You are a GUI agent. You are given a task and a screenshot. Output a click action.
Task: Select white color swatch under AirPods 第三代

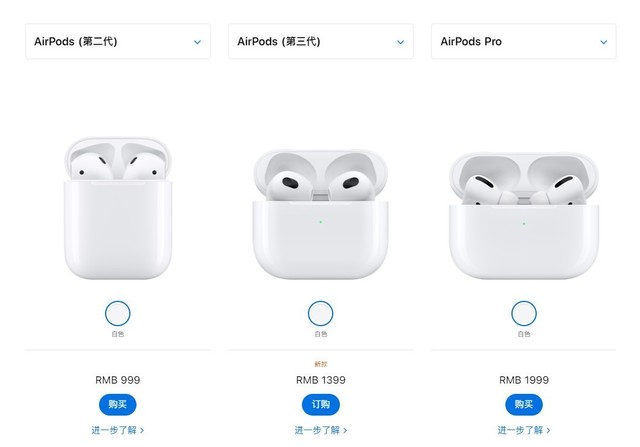pos(320,313)
